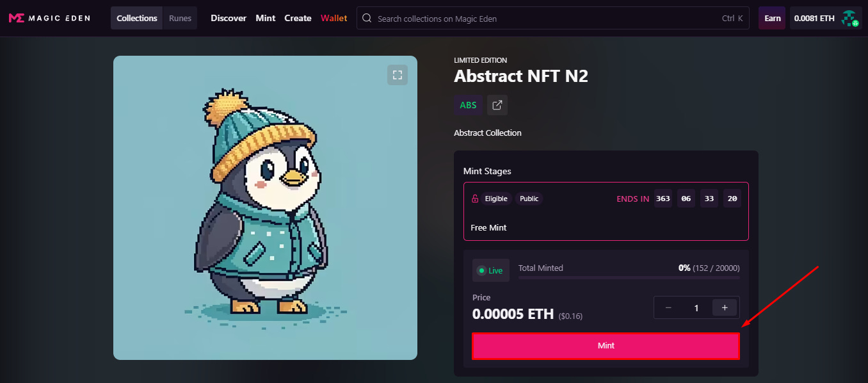
Task: Open the Create menu
Action: click(298, 18)
